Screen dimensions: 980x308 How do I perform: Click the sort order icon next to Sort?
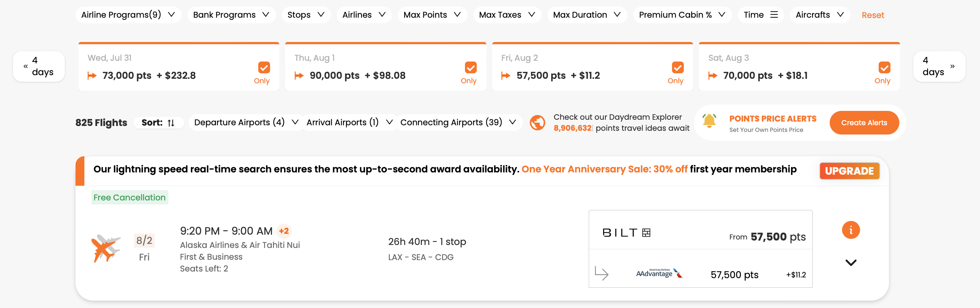coord(171,122)
